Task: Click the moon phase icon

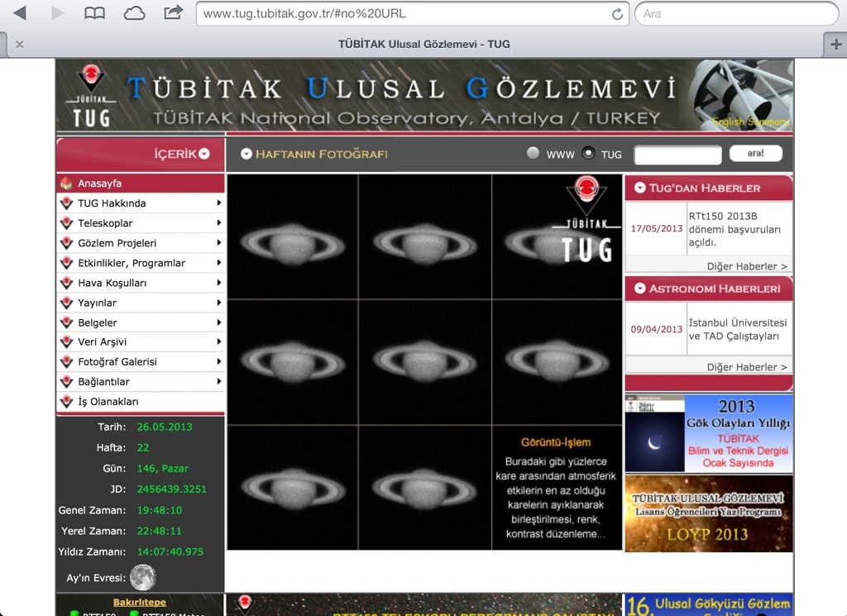Action: pos(142,577)
